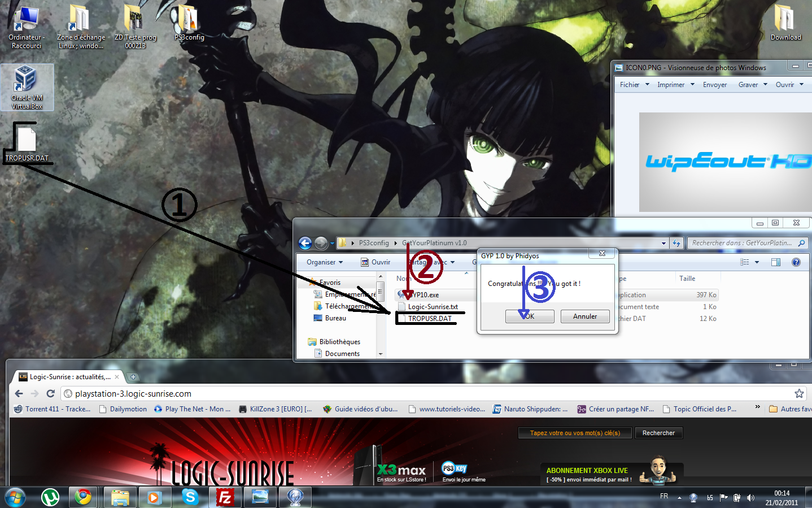Open a new Chrome tab
Screen dimensions: 812x508
(x=133, y=377)
